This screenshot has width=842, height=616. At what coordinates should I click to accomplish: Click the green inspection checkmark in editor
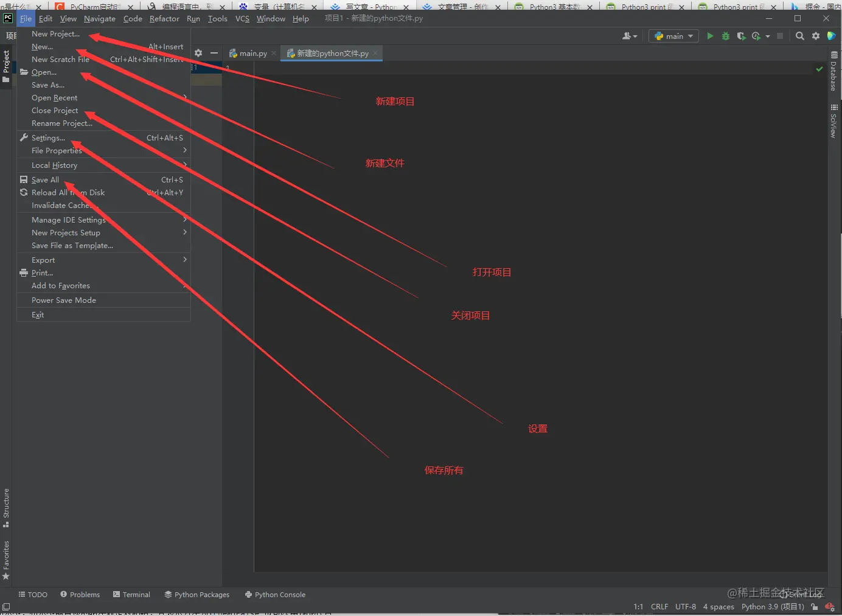coord(819,69)
